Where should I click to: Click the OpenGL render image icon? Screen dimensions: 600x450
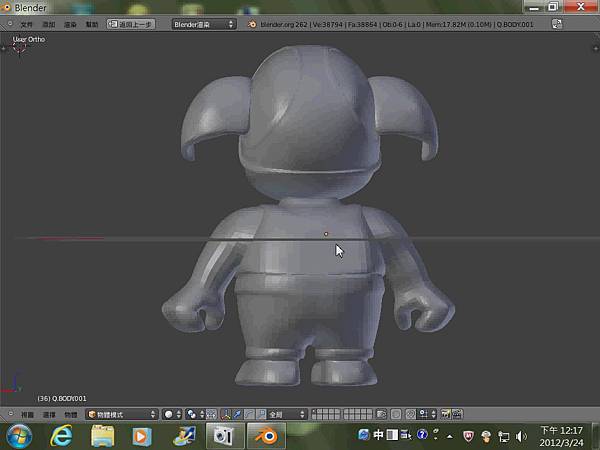tap(445, 414)
